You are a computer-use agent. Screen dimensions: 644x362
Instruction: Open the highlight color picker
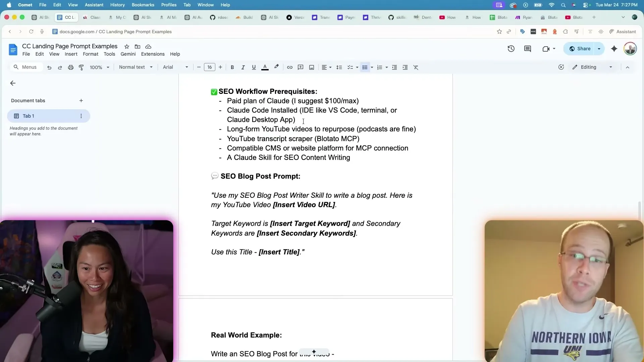(276, 67)
